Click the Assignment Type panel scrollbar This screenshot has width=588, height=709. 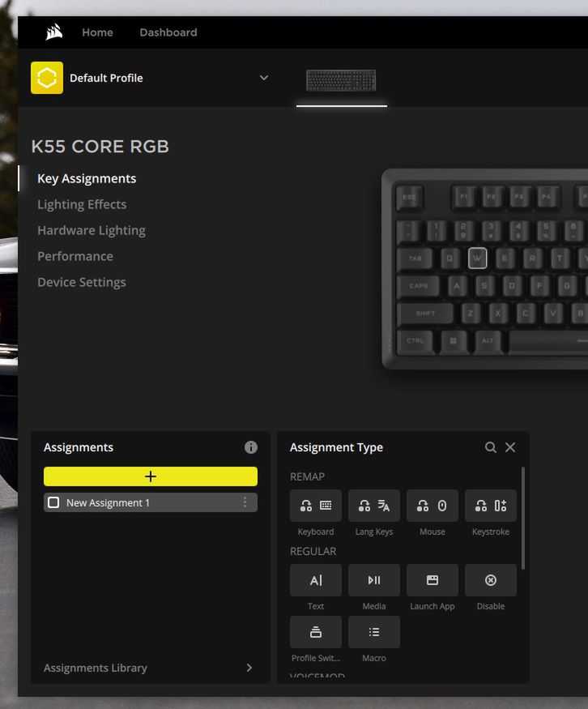pyautogui.click(x=523, y=519)
